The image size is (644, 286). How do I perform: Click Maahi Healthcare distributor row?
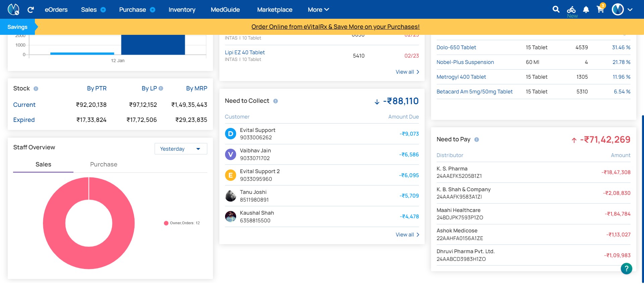pos(533,214)
